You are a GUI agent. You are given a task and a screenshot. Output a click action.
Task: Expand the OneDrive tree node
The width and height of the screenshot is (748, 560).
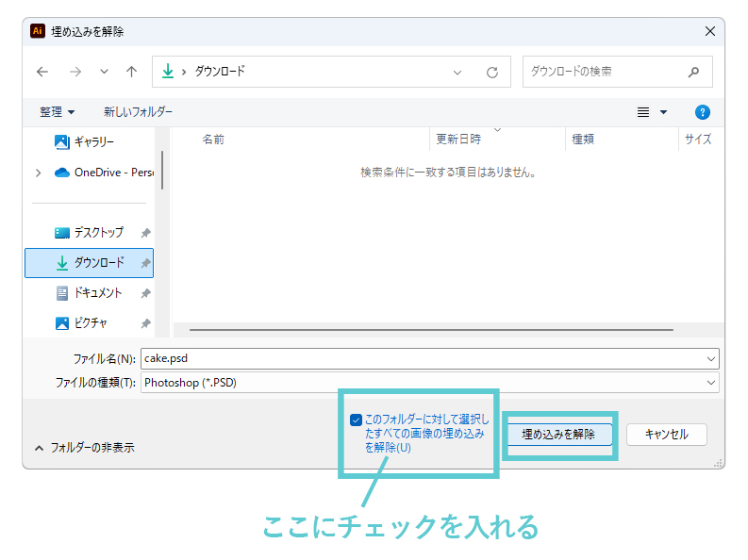[39, 173]
